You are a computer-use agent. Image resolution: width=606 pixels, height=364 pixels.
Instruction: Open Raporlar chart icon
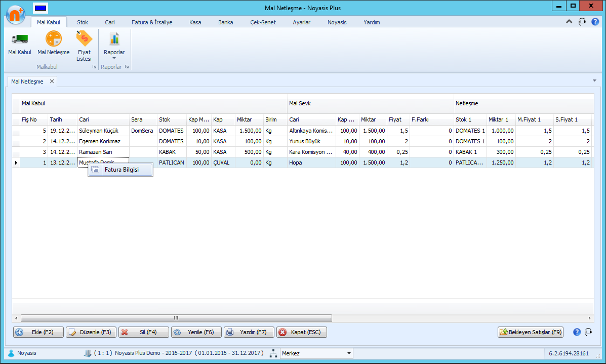114,39
